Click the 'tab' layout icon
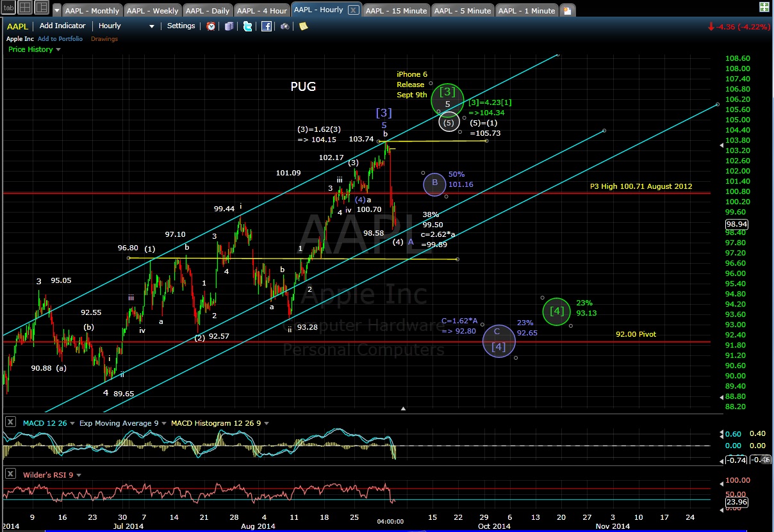Screen dimensions: 774x532 (7, 8)
